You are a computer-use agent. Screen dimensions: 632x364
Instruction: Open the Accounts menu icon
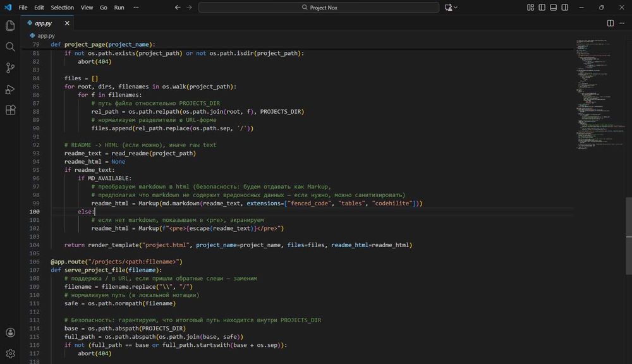[10, 332]
